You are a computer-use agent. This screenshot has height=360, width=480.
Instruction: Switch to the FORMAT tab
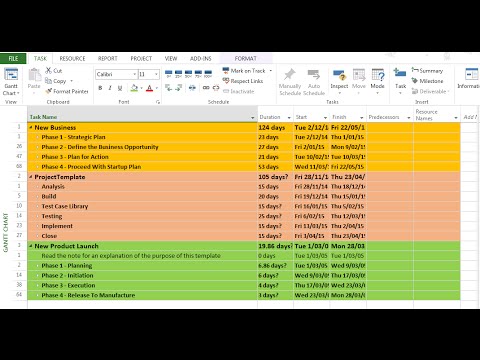(246, 59)
